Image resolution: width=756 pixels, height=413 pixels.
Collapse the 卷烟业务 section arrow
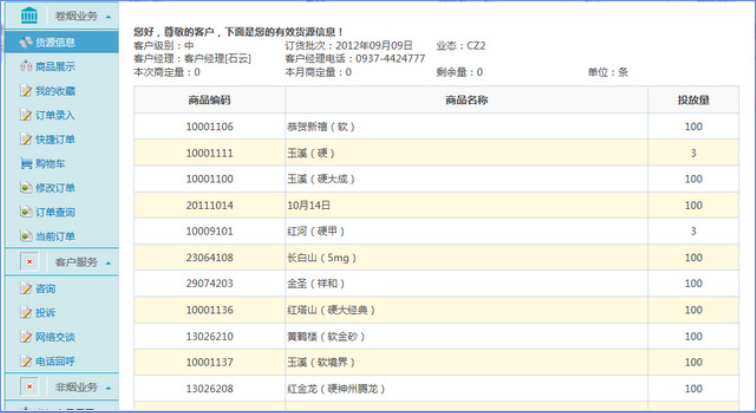coord(108,17)
